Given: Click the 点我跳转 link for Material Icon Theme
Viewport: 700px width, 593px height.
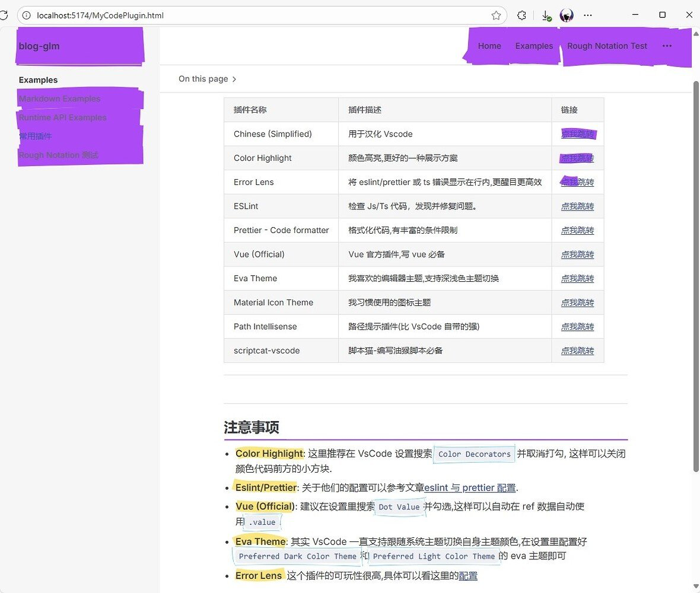Looking at the screenshot, I should point(577,302).
